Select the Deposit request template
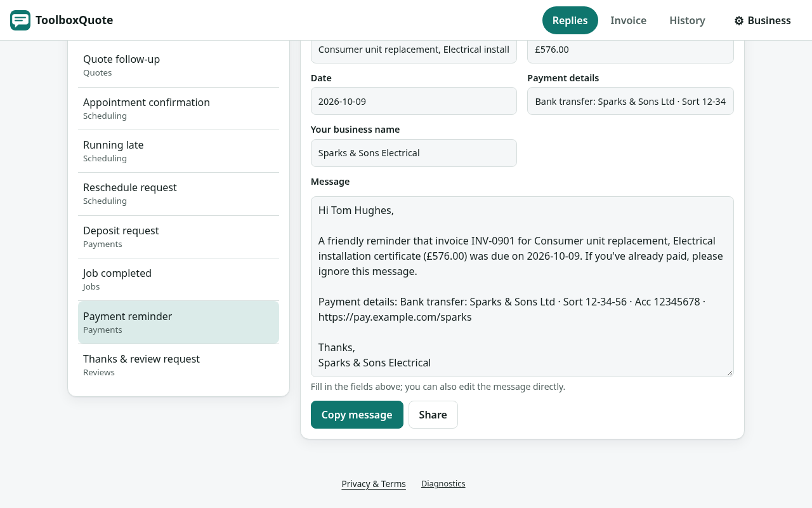 178,237
